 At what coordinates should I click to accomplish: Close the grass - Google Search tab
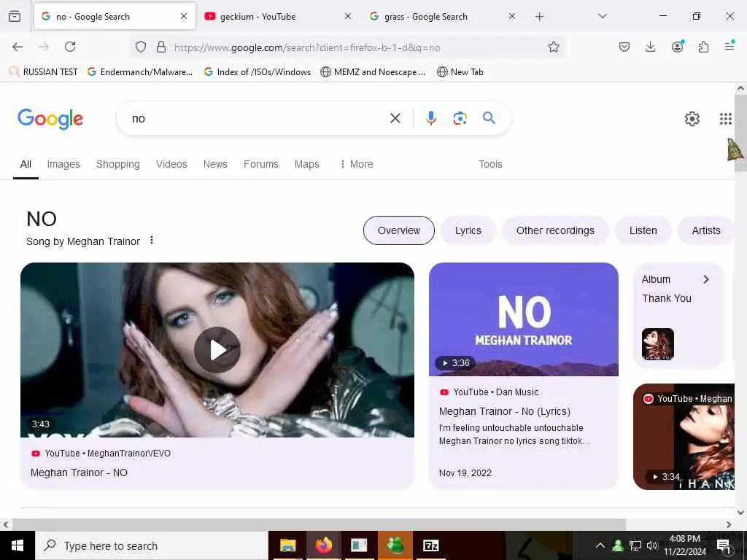(x=511, y=16)
